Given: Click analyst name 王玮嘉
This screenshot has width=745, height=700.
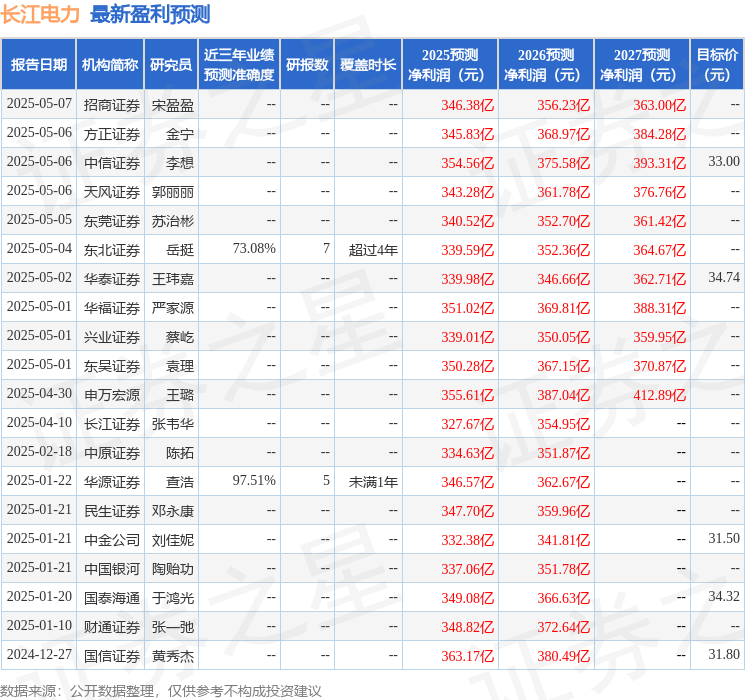Looking at the screenshot, I should [x=172, y=279].
